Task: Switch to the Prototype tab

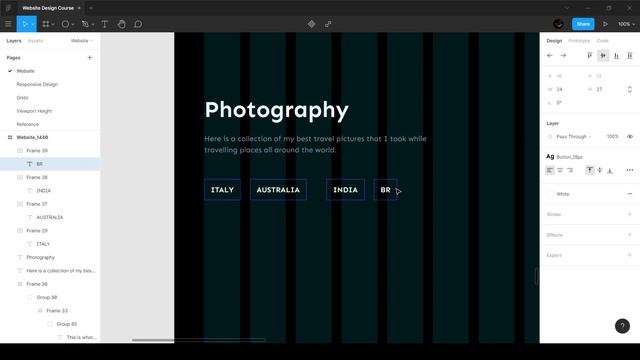Action: coord(579,41)
